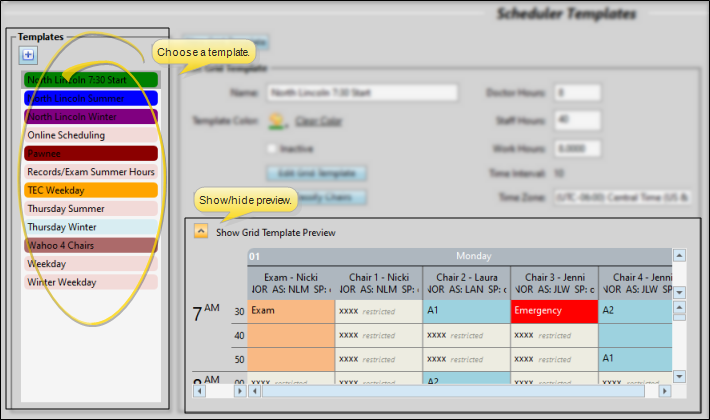The image size is (710, 420).
Task: Click the template Name input field
Action: 361,93
